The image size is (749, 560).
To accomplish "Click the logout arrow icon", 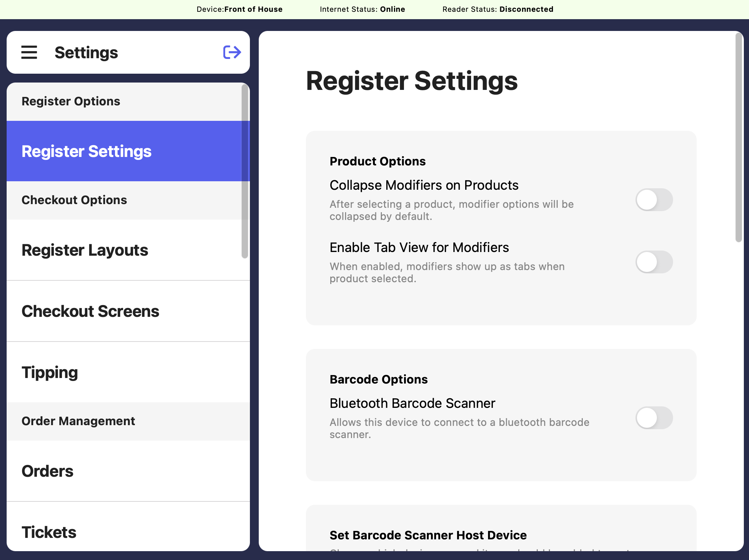I will click(x=232, y=52).
